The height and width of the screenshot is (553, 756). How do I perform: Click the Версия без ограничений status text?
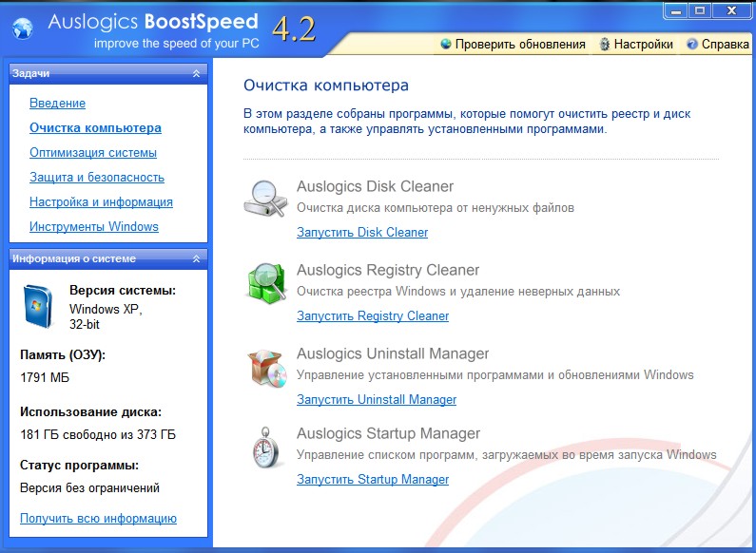click(x=89, y=488)
